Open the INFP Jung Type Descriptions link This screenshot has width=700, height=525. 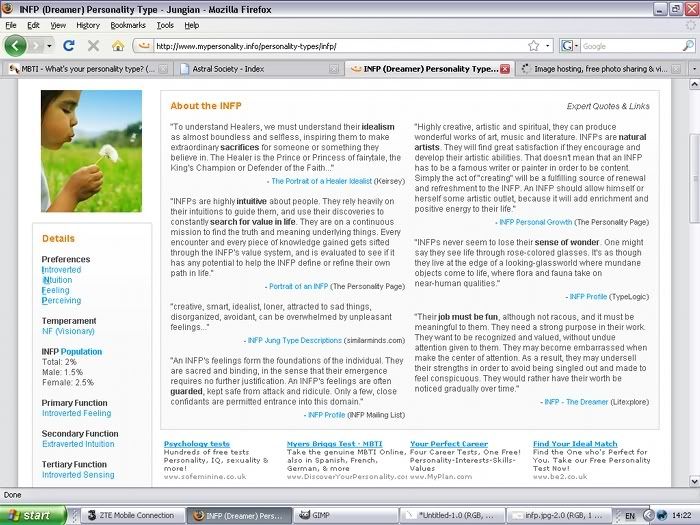295,341
